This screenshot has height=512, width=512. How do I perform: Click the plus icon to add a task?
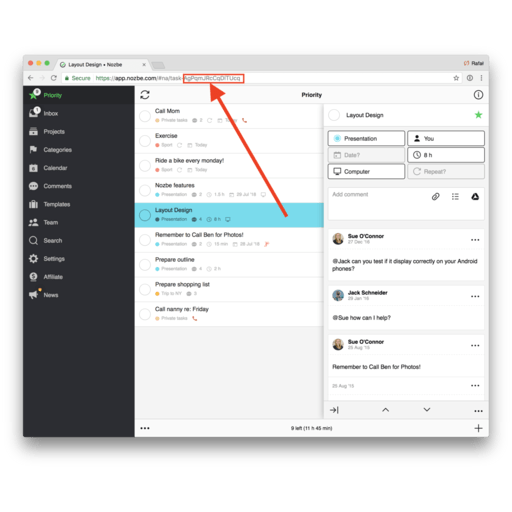[478, 428]
